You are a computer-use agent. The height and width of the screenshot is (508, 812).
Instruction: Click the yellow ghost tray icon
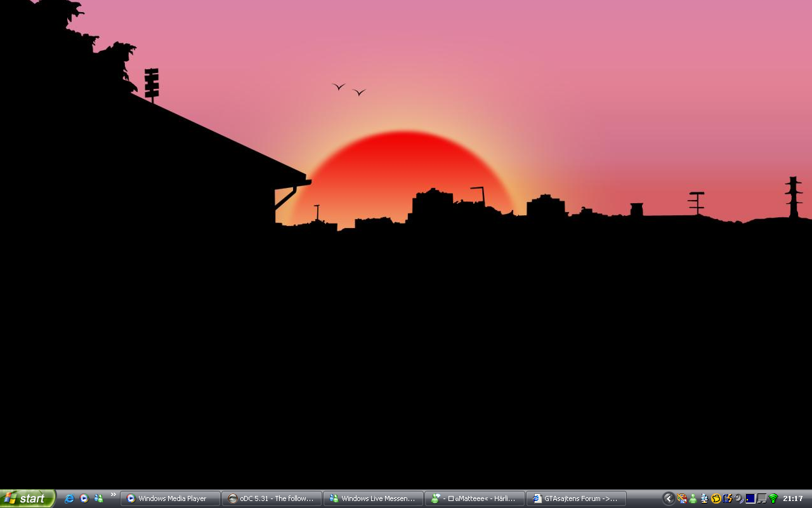(x=716, y=498)
